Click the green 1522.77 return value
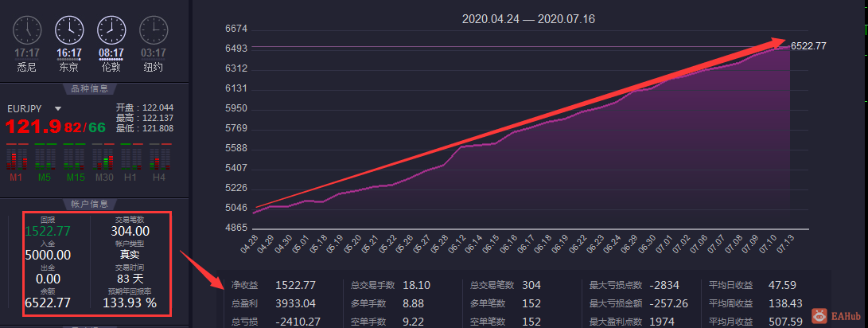This screenshot has height=328, width=868. click(48, 231)
